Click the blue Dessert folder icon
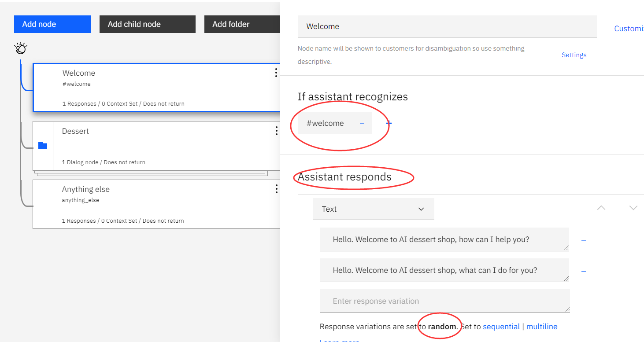Image resolution: width=644 pixels, height=342 pixels. point(43,146)
